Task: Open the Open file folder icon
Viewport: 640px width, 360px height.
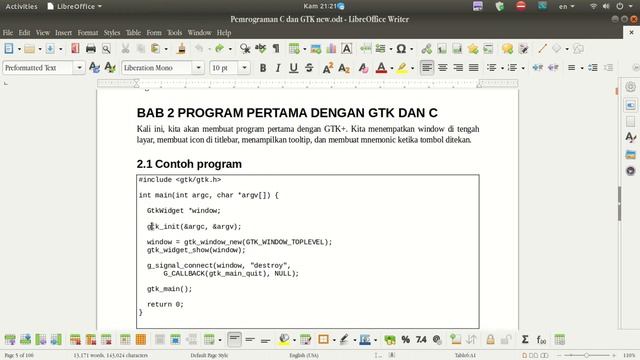Action: coord(29,49)
